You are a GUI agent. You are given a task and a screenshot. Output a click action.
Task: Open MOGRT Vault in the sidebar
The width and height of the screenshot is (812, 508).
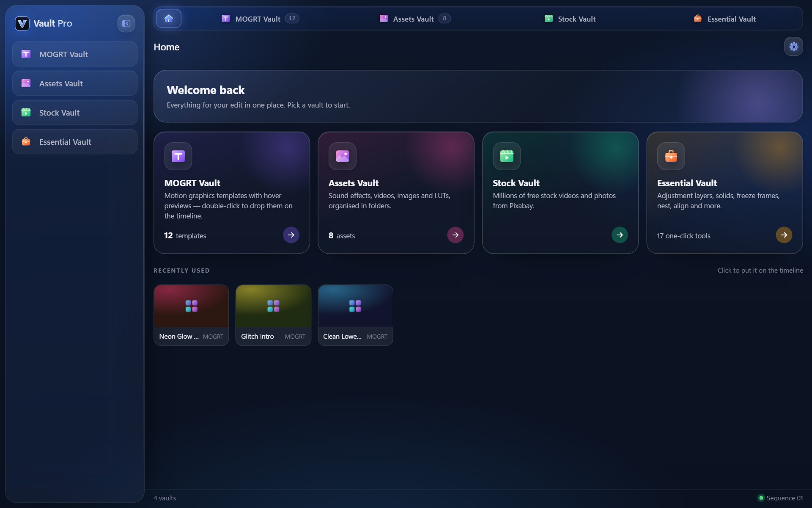coord(75,54)
